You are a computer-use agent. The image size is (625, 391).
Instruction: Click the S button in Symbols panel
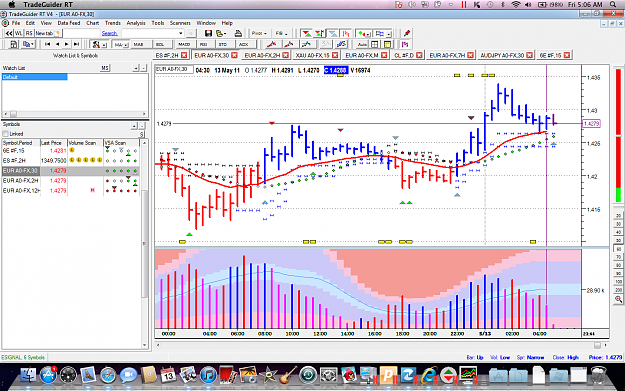(141, 134)
